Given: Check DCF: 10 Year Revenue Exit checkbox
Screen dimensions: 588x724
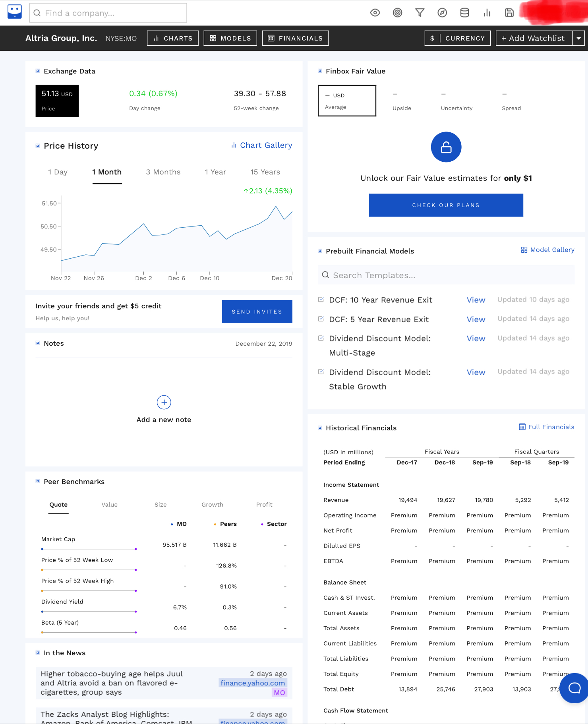Looking at the screenshot, I should (x=321, y=300).
